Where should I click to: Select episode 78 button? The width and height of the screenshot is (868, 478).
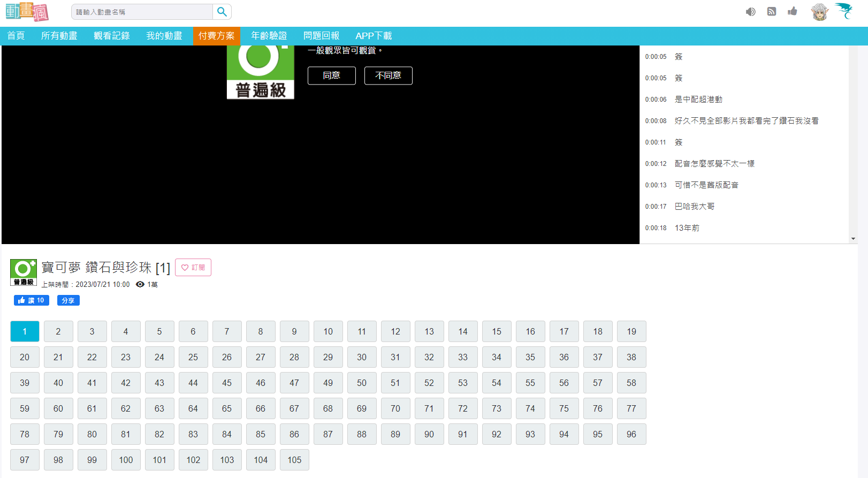[25, 434]
